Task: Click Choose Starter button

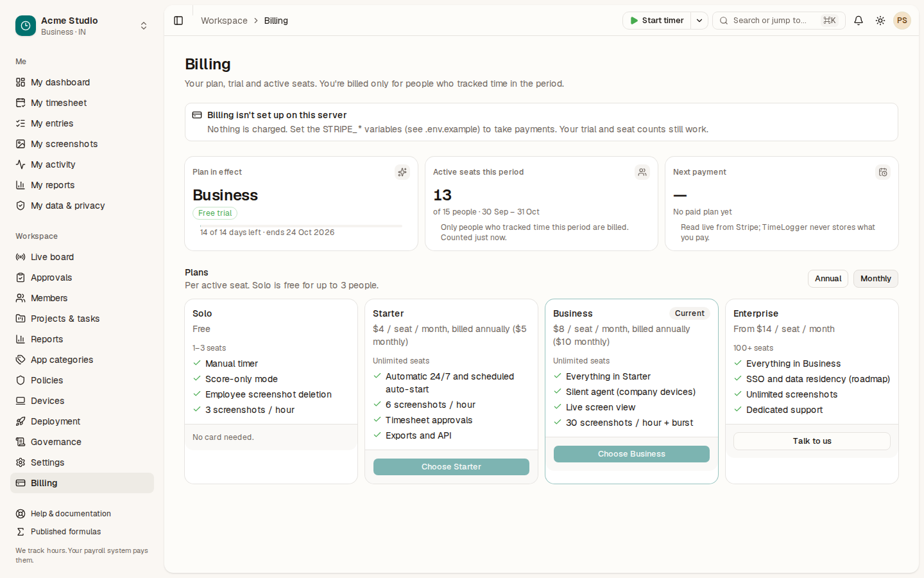Action: (451, 467)
